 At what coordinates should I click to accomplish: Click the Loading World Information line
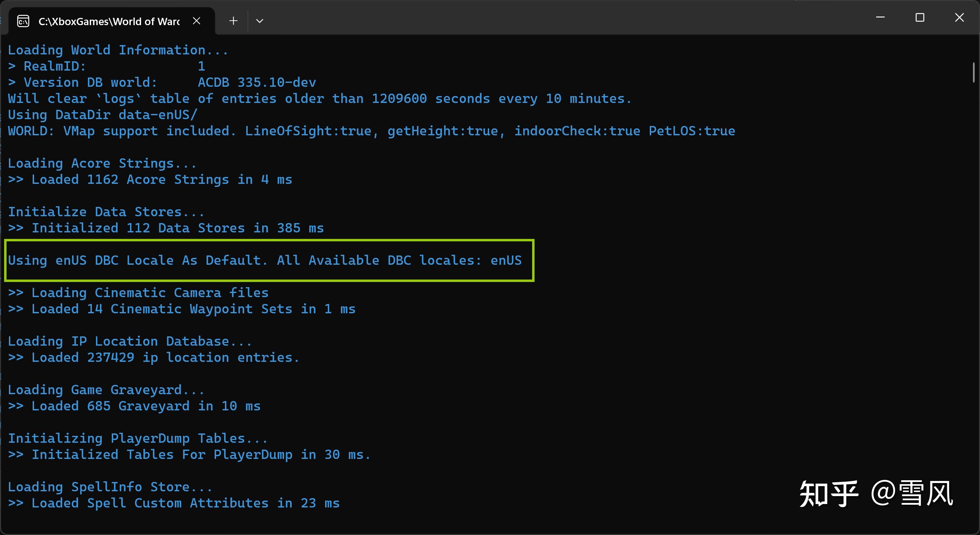pos(118,50)
